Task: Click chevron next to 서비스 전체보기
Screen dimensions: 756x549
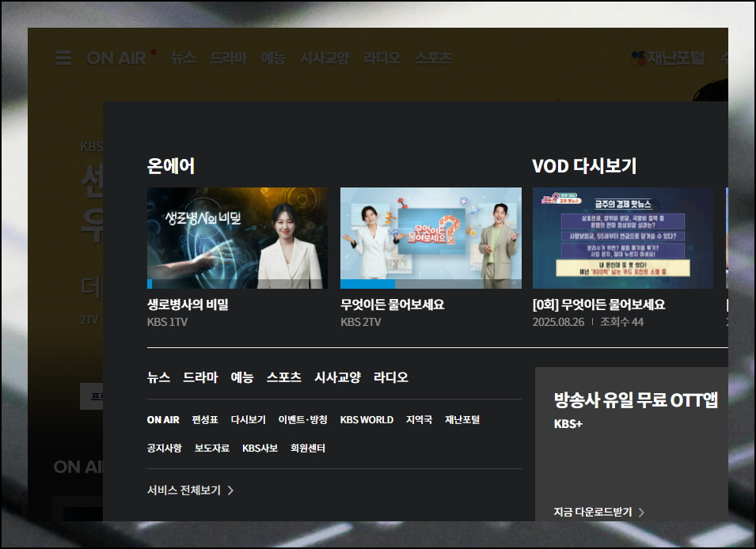Action: coord(230,490)
